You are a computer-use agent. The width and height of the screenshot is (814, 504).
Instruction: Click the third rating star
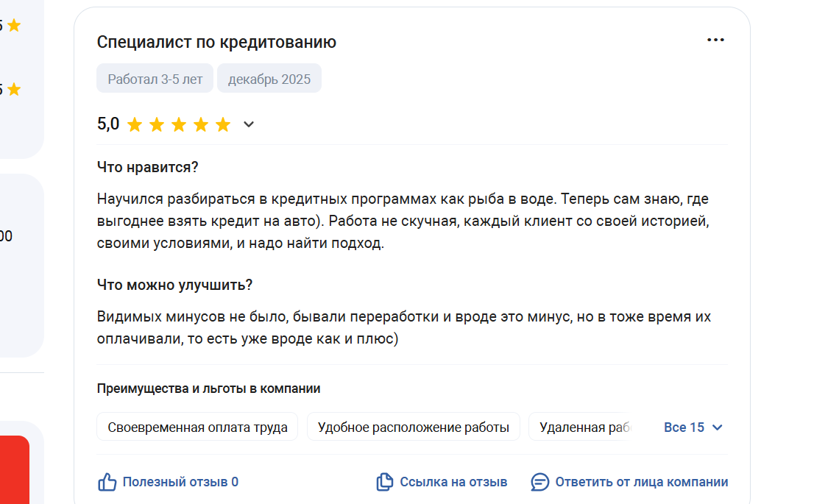tap(179, 124)
